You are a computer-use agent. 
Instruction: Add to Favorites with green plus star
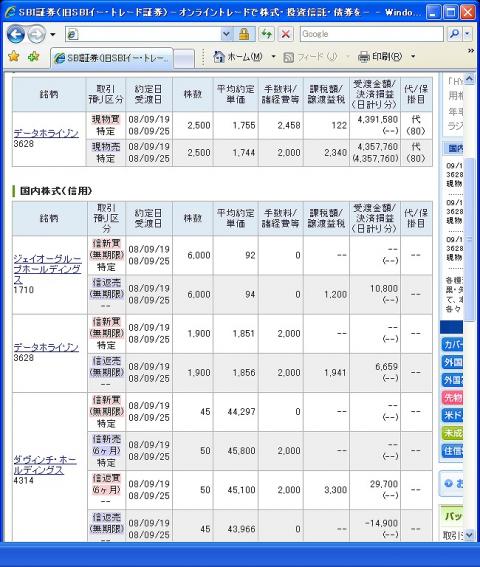click(34, 56)
